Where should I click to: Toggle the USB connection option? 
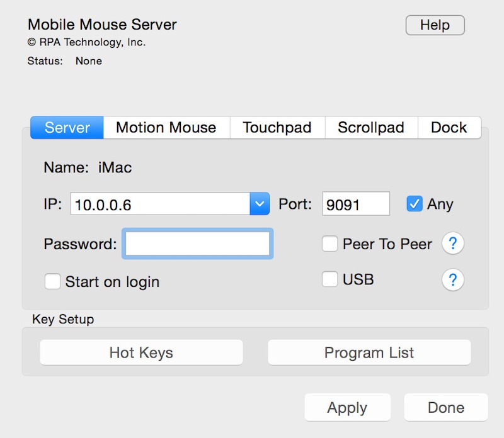click(x=330, y=279)
